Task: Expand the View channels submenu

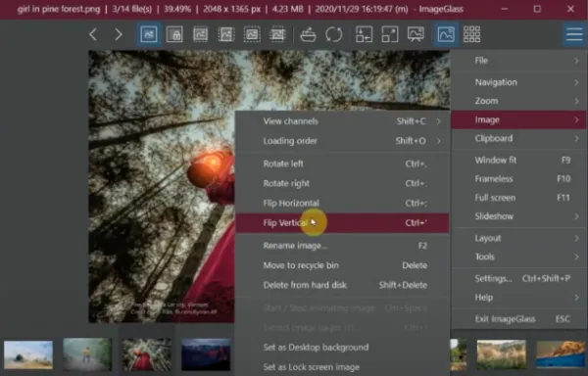Action: [342, 121]
